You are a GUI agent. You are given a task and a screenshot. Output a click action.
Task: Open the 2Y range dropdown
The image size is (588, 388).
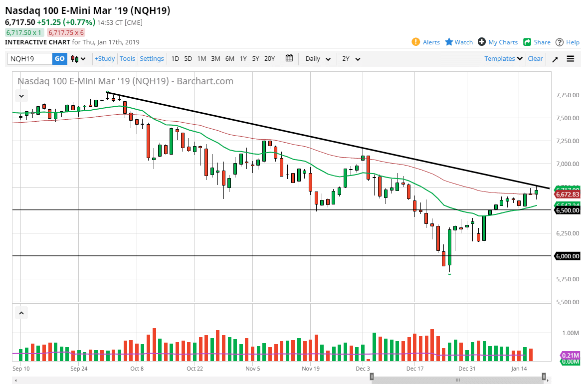pyautogui.click(x=351, y=58)
